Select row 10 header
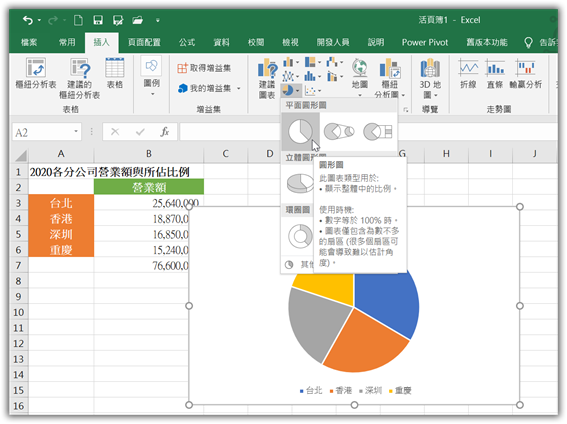567x424 pixels. 19,312
